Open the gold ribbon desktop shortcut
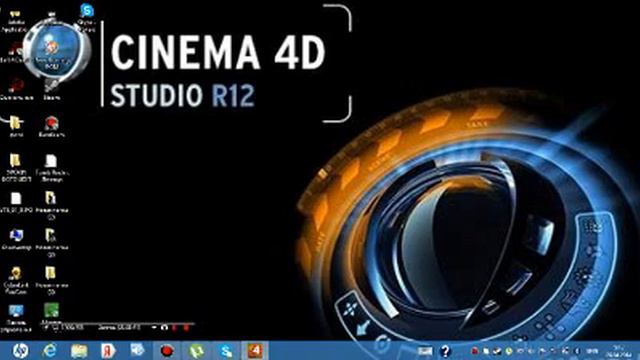Image resolution: width=640 pixels, height=360 pixels. tap(16, 273)
